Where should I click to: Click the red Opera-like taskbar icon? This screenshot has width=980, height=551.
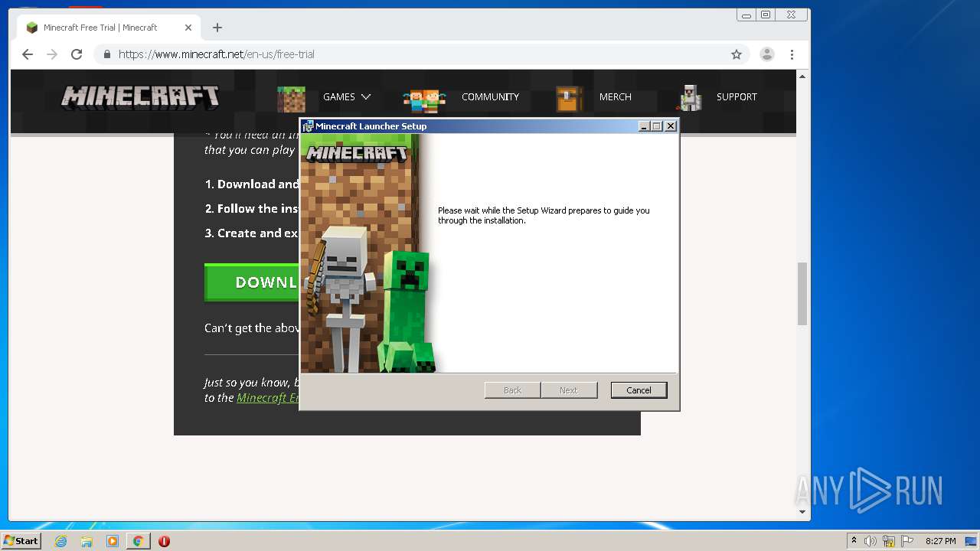[164, 541]
